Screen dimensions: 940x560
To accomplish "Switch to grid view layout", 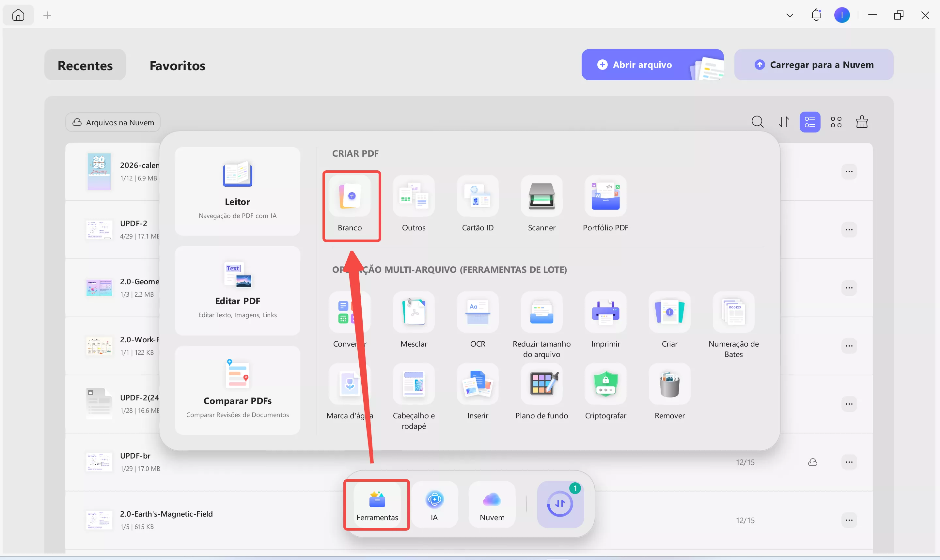I will pyautogui.click(x=836, y=122).
